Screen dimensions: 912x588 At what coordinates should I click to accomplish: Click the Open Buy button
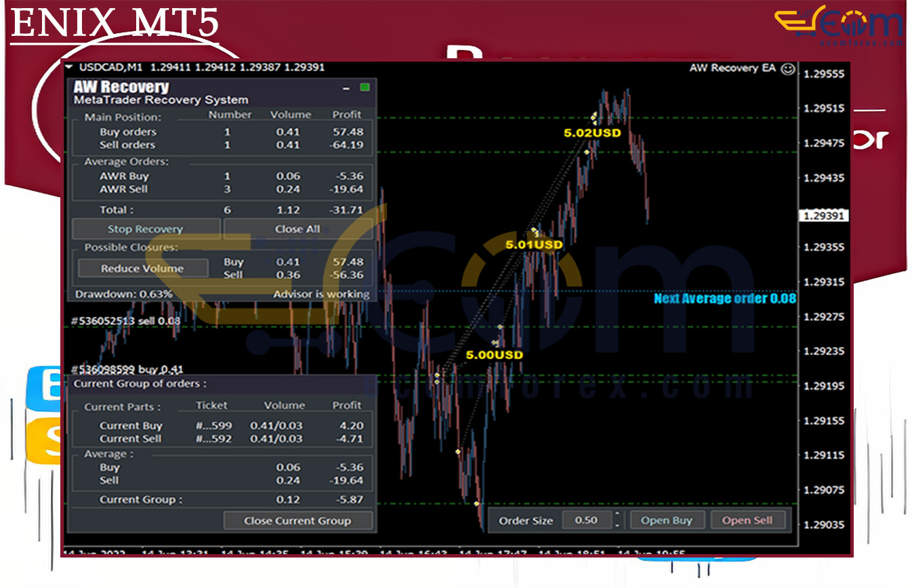[x=666, y=520]
